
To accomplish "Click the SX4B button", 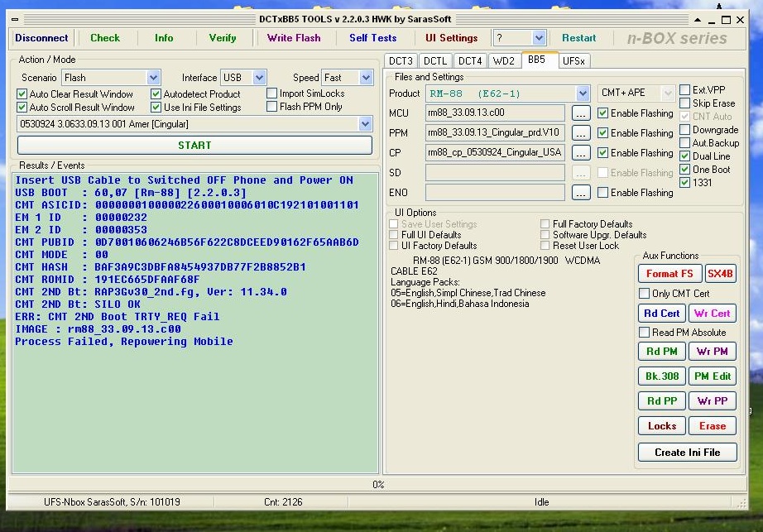I will click(x=720, y=274).
